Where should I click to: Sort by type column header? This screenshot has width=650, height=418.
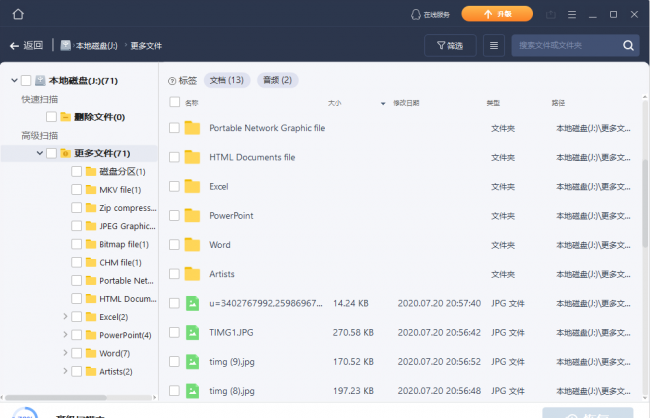pyautogui.click(x=493, y=103)
